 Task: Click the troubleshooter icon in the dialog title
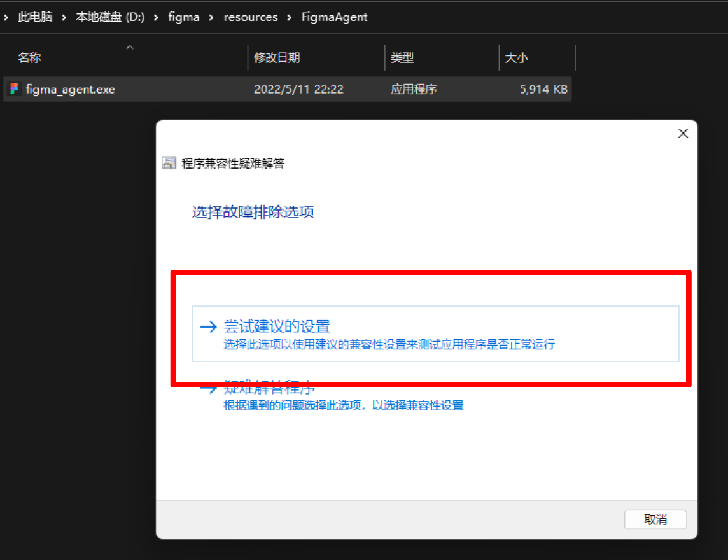tap(169, 163)
